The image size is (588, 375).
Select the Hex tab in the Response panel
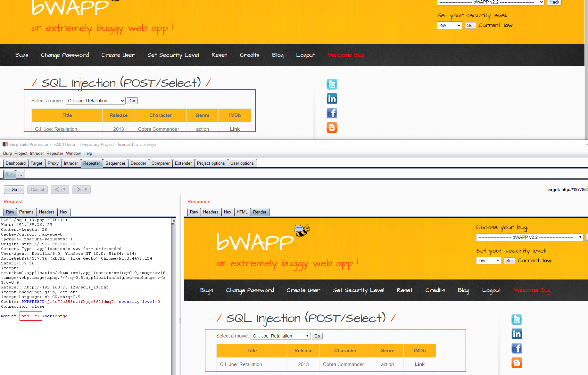(228, 212)
